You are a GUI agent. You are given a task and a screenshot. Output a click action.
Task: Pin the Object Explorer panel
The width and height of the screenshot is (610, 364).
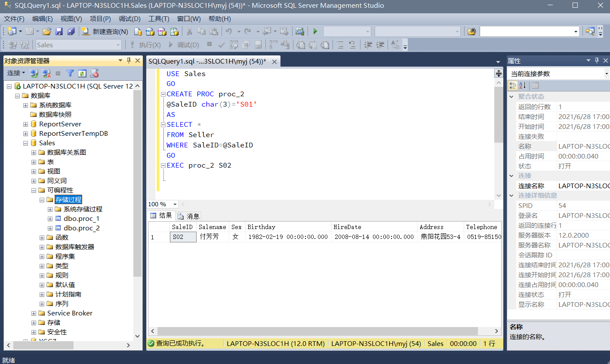click(129, 61)
